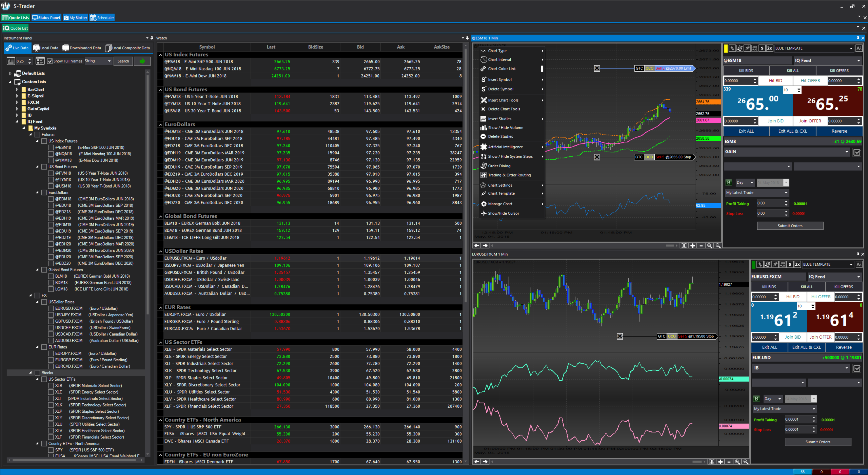The height and width of the screenshot is (475, 868).
Task: Click the green arrow button beside Search
Action: pyautogui.click(x=142, y=61)
